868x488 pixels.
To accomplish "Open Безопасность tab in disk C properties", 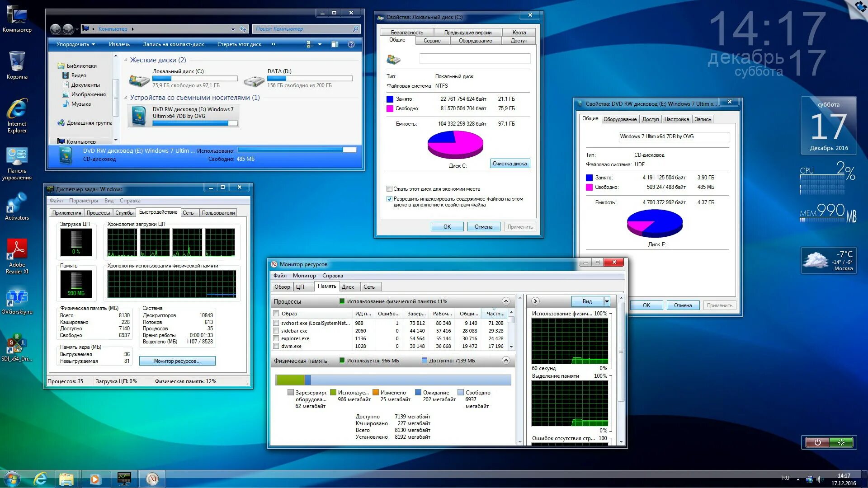I will click(x=407, y=33).
